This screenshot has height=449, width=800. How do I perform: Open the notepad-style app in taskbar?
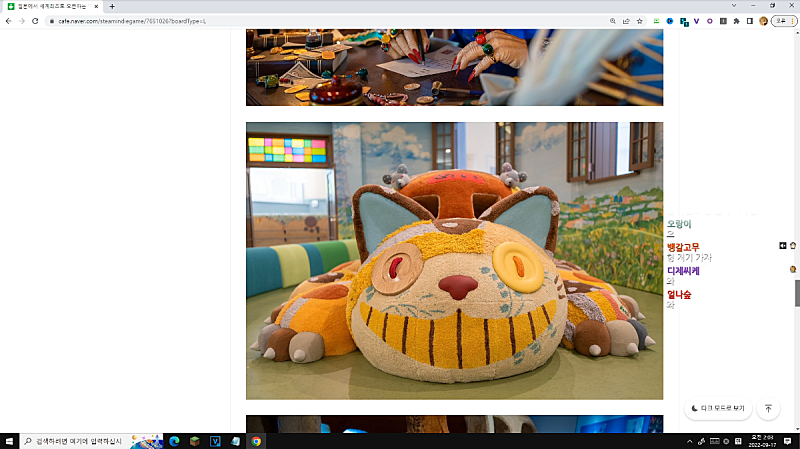(235, 441)
